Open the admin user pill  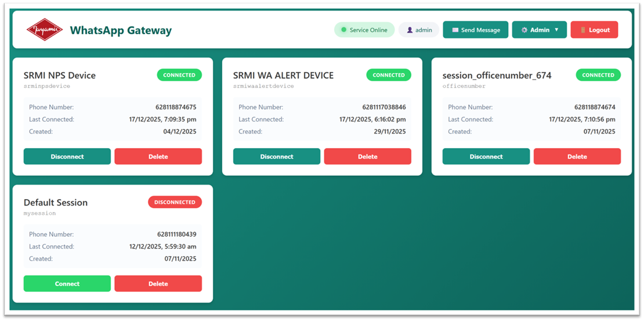[x=419, y=30]
